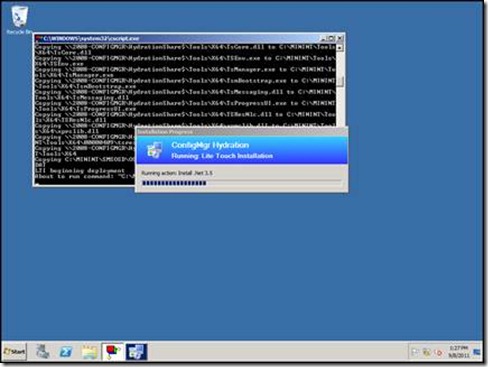Screen dimensions: 488x367
Task: Switch to the cscript.exe taskbar button
Action: [x=113, y=352]
